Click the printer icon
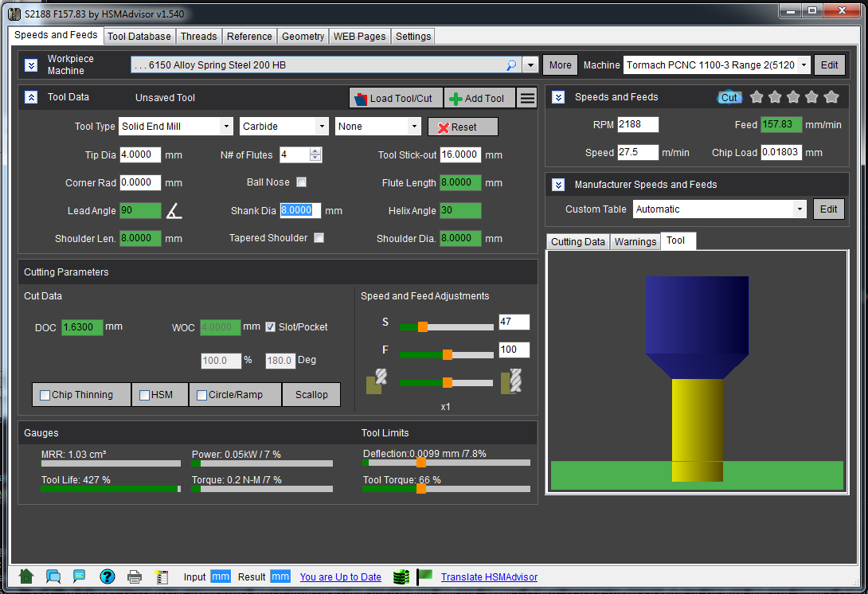Screen dimensions: 868x594 tap(135, 576)
